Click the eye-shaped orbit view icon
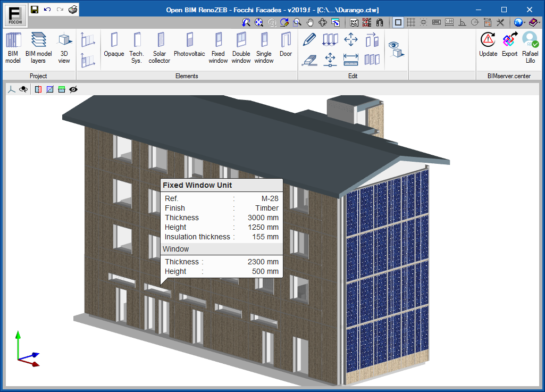Viewport: 545px width, 392px height. [x=23, y=90]
